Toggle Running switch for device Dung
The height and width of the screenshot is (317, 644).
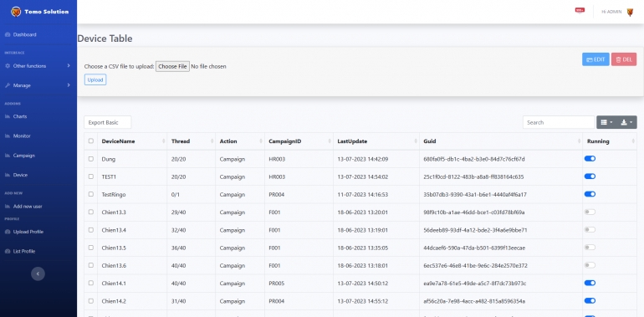(x=590, y=159)
